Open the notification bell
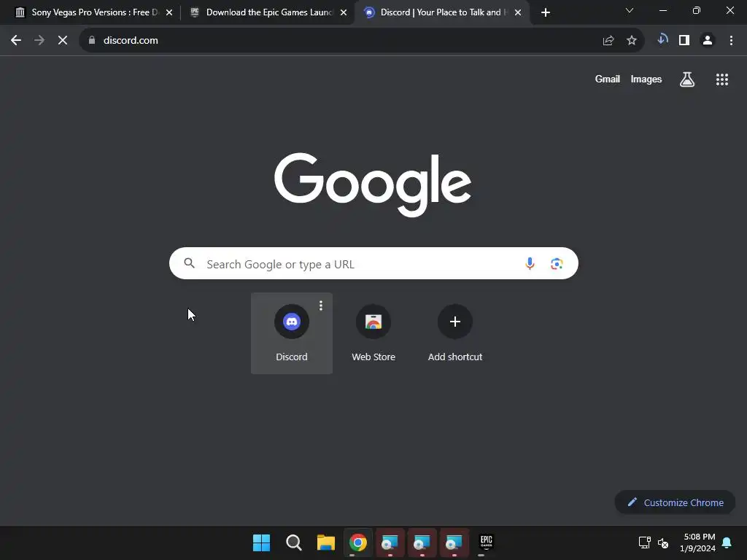Viewport: 747px width, 560px height. pyautogui.click(x=727, y=542)
